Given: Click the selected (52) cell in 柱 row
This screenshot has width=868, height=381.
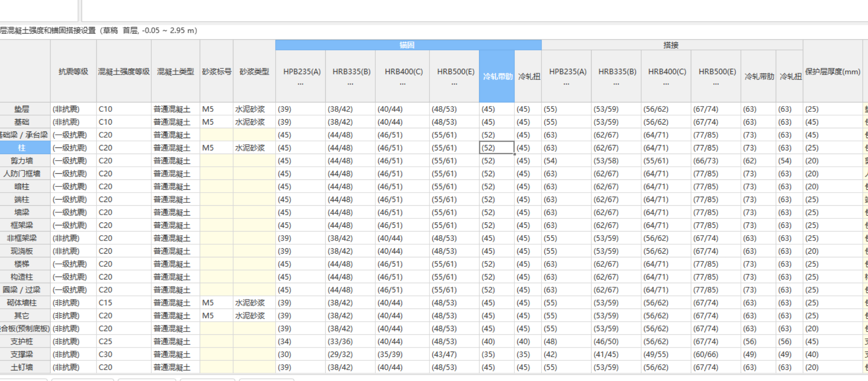Looking at the screenshot, I should [x=497, y=148].
